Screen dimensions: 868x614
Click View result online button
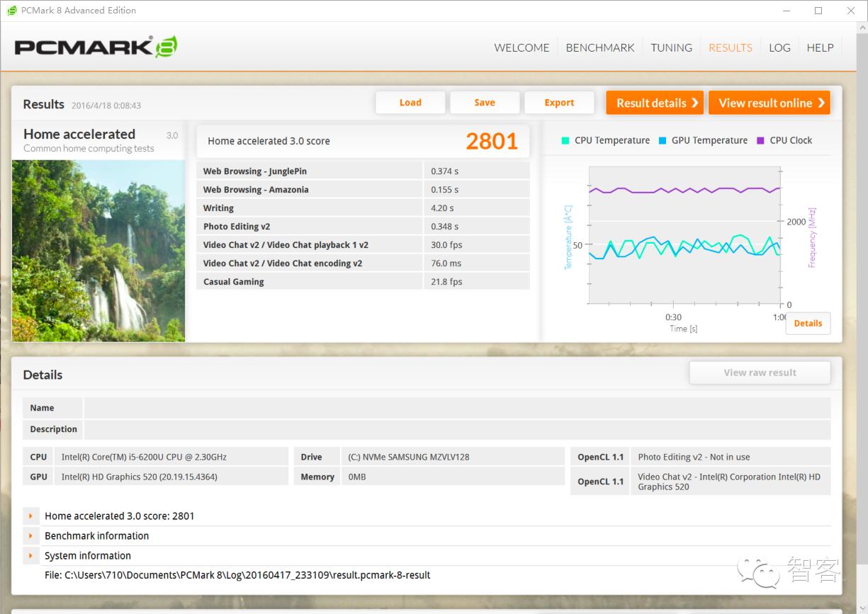769,103
